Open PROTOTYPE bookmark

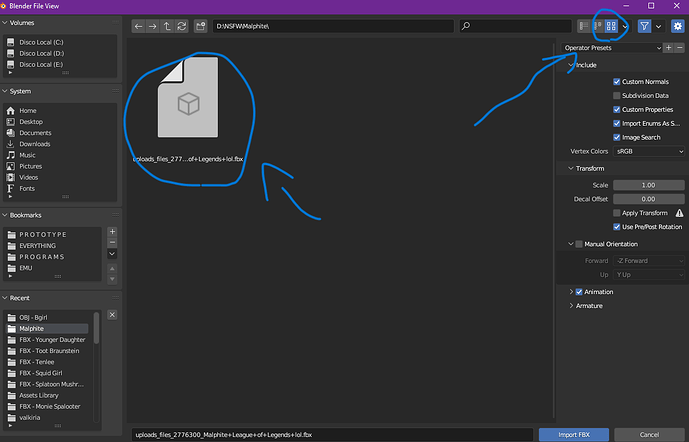tap(43, 235)
